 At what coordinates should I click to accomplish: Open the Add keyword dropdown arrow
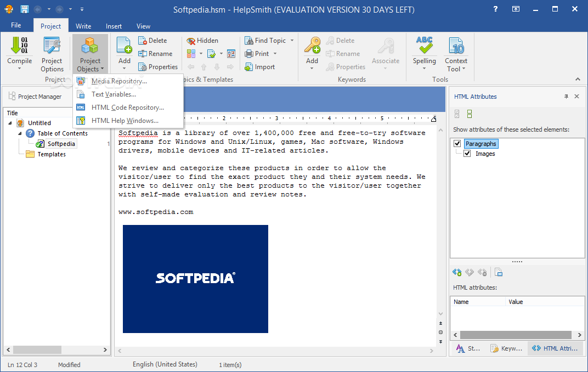[x=312, y=68]
